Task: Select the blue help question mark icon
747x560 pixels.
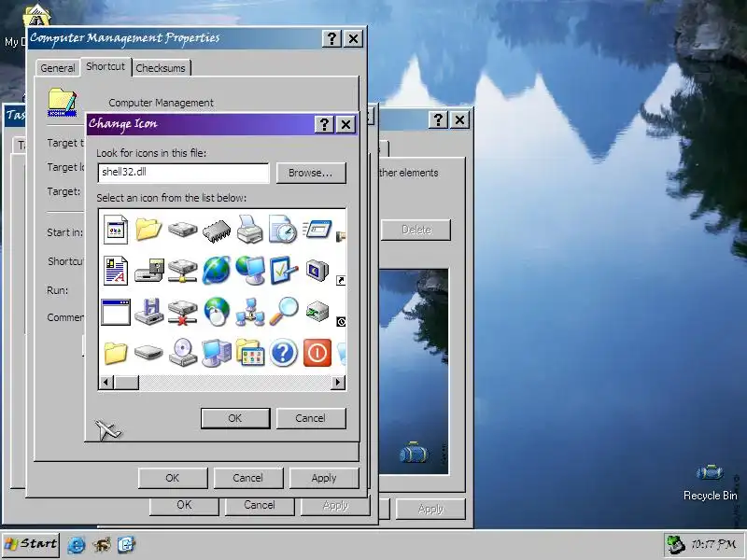Action: (x=284, y=353)
